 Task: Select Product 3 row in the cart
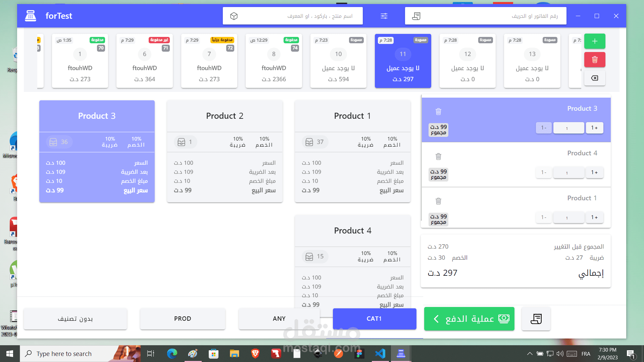516,120
